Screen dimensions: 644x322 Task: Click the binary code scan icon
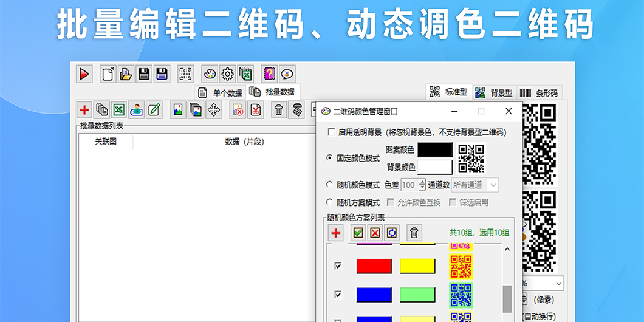pyautogui.click(x=186, y=74)
